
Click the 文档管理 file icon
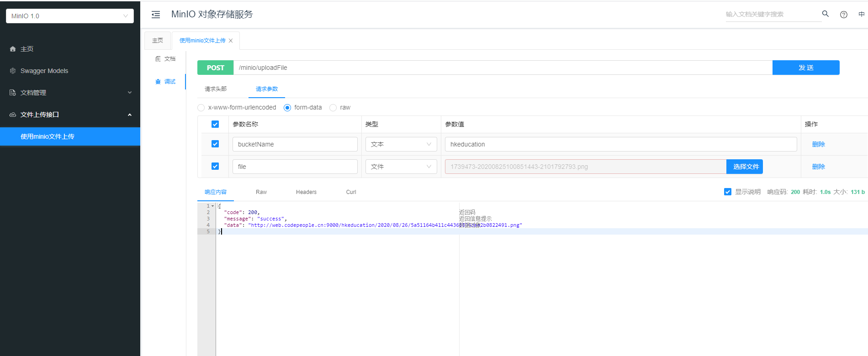click(13, 93)
